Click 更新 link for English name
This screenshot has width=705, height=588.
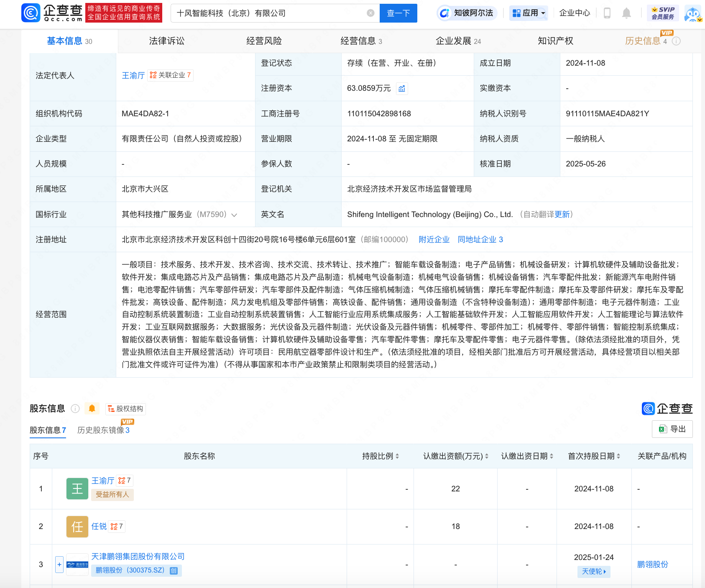tap(562, 215)
